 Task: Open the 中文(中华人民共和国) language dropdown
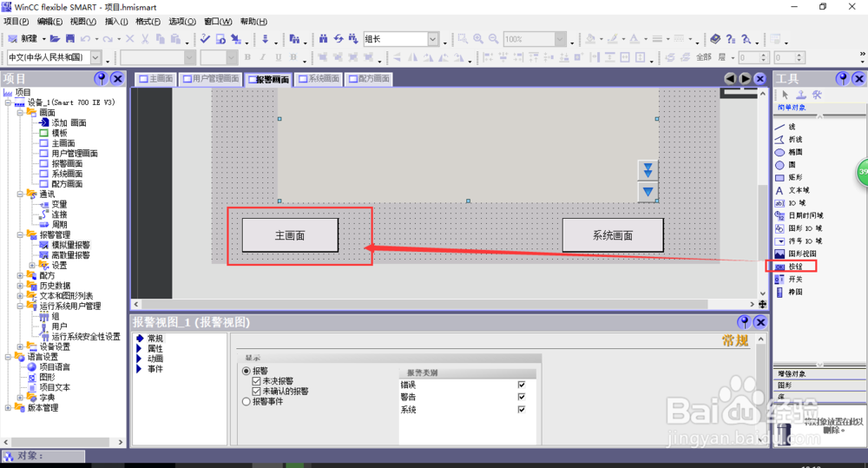point(95,57)
